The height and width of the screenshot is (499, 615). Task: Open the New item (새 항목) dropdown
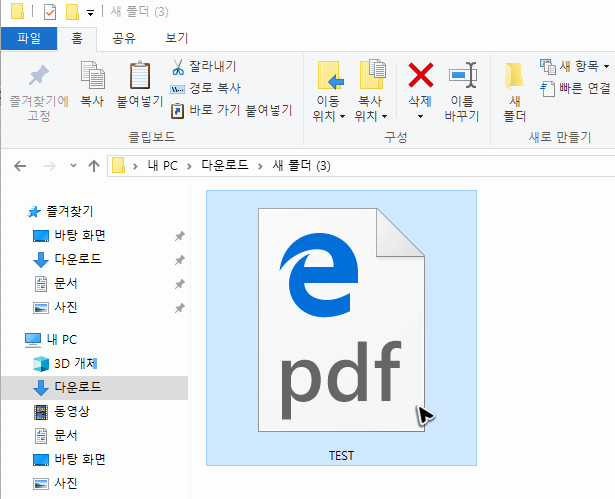pyautogui.click(x=575, y=66)
